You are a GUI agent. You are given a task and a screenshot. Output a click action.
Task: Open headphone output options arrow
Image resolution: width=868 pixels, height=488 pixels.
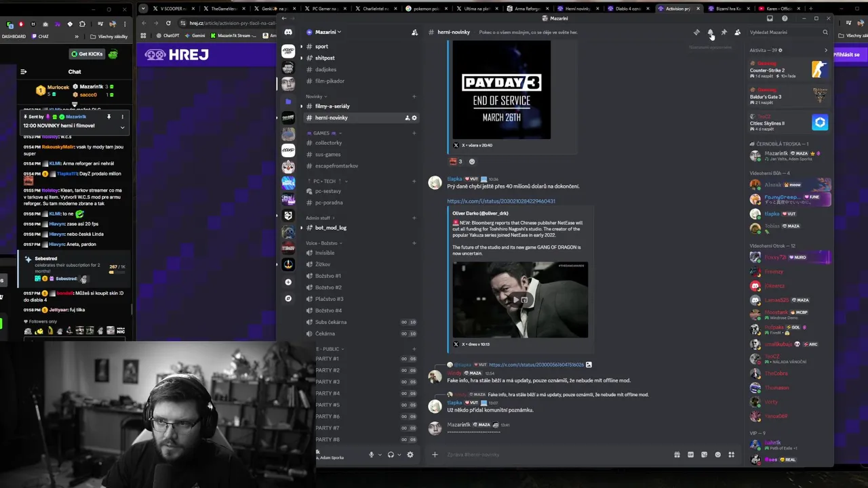pos(399,454)
